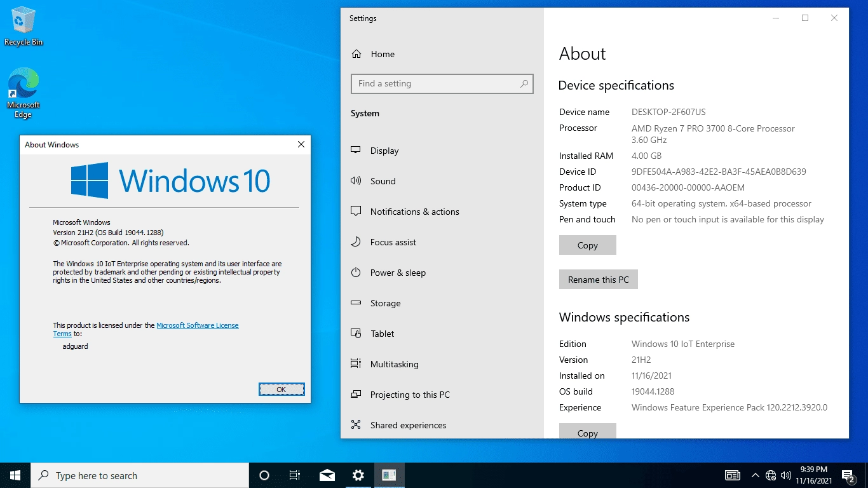Image resolution: width=868 pixels, height=488 pixels.
Task: Click the Sound speaker icon in sidebar
Action: pyautogui.click(x=356, y=181)
